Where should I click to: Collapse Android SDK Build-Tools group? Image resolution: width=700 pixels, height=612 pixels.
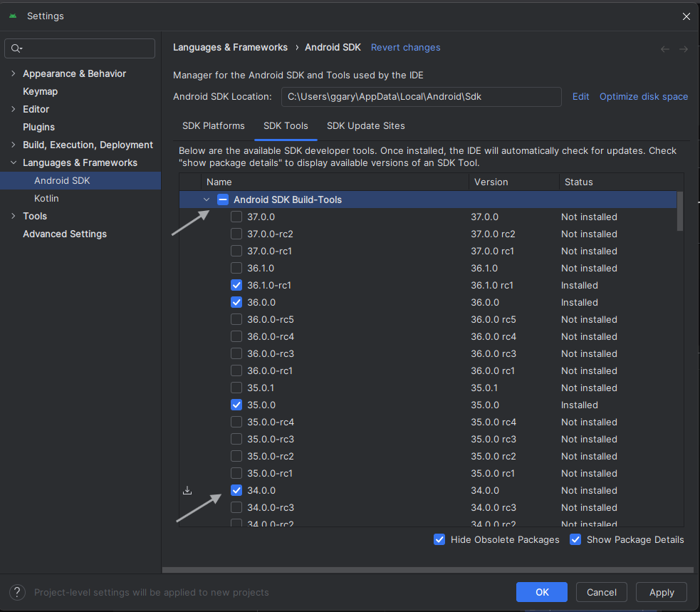pos(207,199)
